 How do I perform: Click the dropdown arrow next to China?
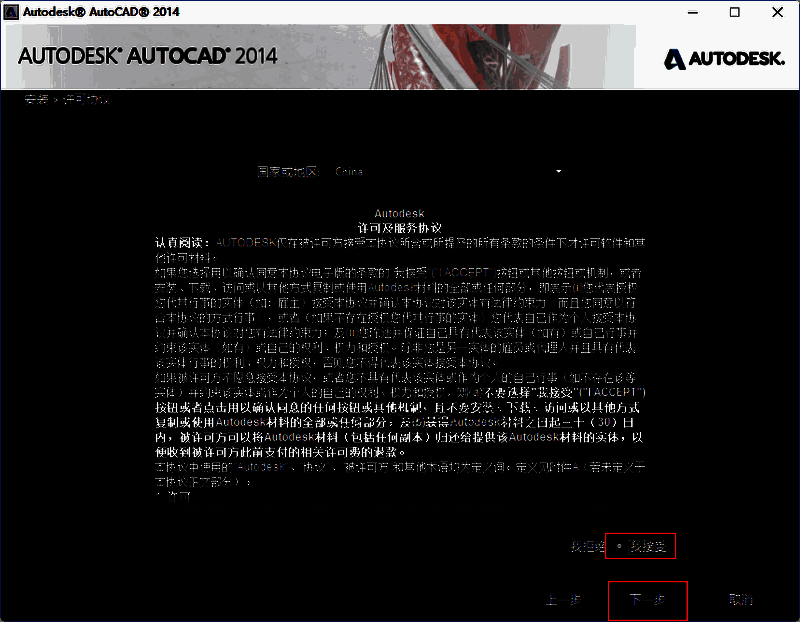pyautogui.click(x=559, y=172)
